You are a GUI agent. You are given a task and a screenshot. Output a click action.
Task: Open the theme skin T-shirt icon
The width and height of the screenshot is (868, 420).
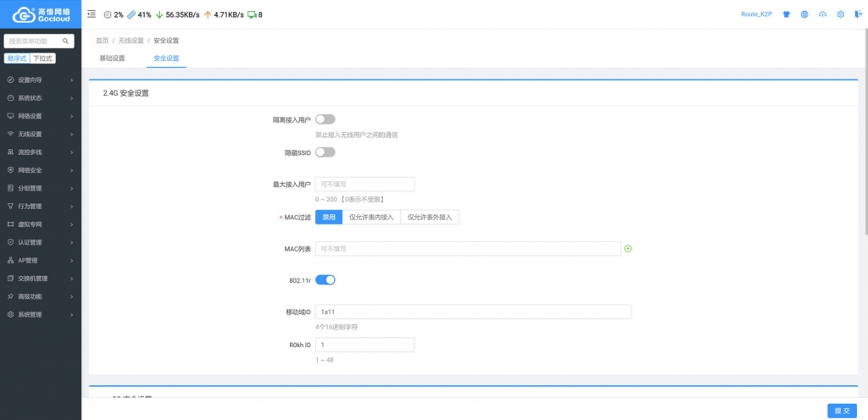tap(786, 14)
